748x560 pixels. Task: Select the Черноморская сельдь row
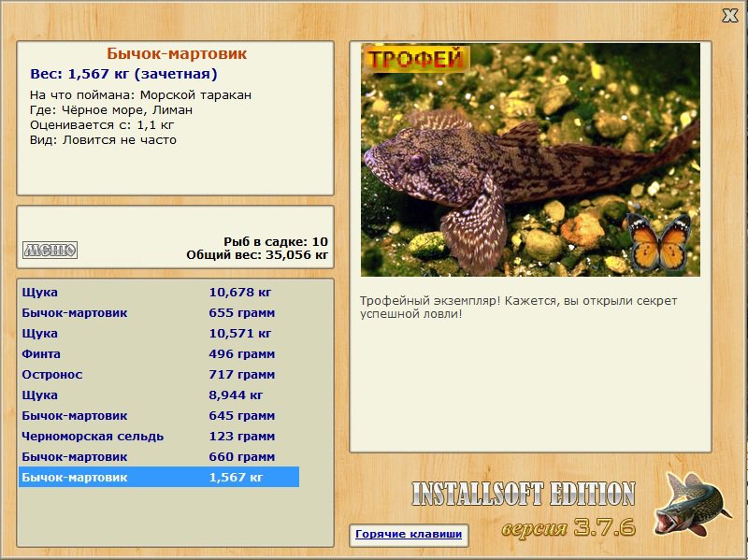[x=159, y=436]
